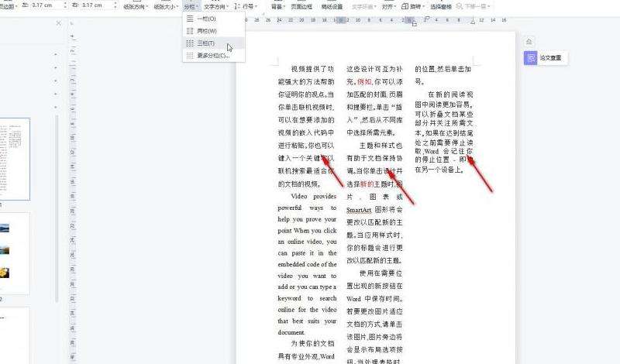The width and height of the screenshot is (620, 364).
Task: Select the 一栏(O) single column option
Action: pos(214,19)
